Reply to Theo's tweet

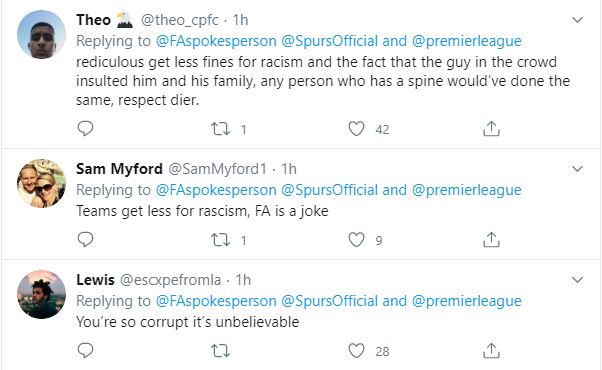(85, 129)
